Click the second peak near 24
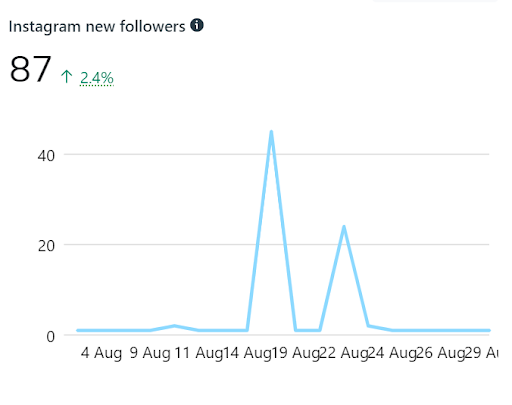 [344, 227]
